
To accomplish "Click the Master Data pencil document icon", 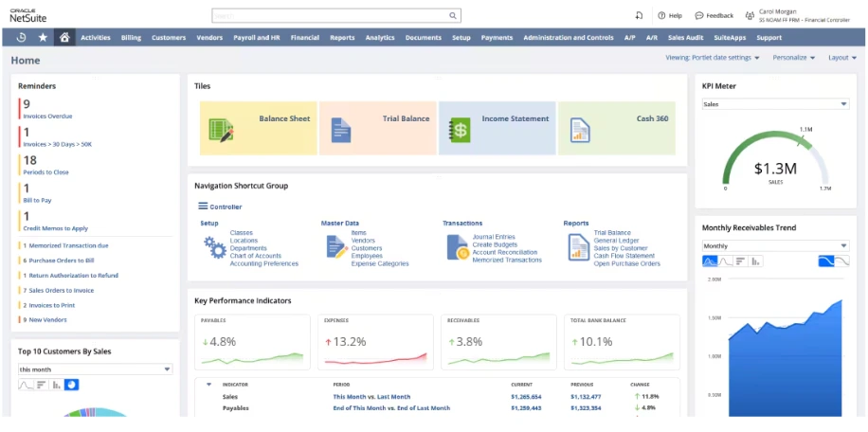I will pyautogui.click(x=336, y=246).
